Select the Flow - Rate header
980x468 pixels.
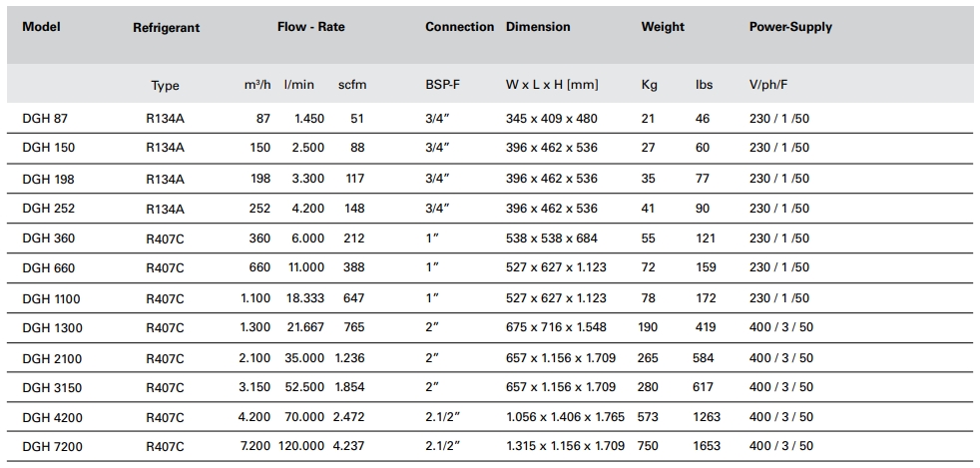[x=310, y=27]
